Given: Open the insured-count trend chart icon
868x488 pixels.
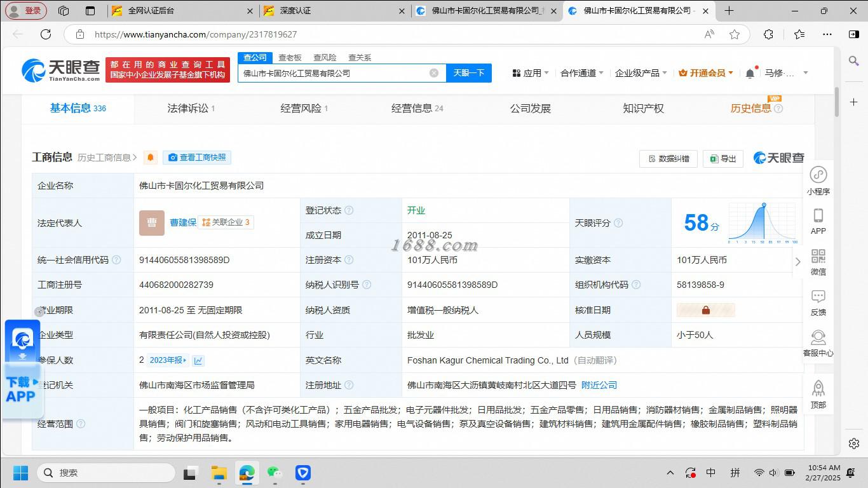Looking at the screenshot, I should tap(198, 360).
